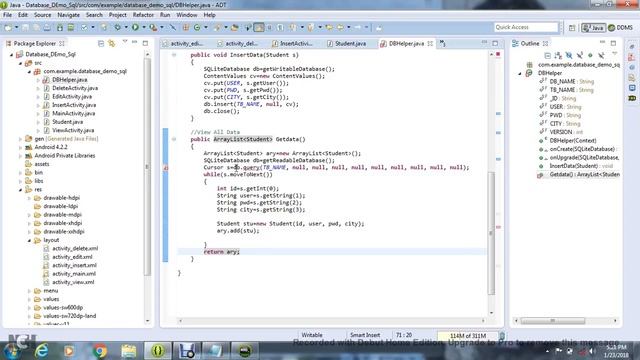Toggle Link with Editor in Package Explorer

click(111, 43)
